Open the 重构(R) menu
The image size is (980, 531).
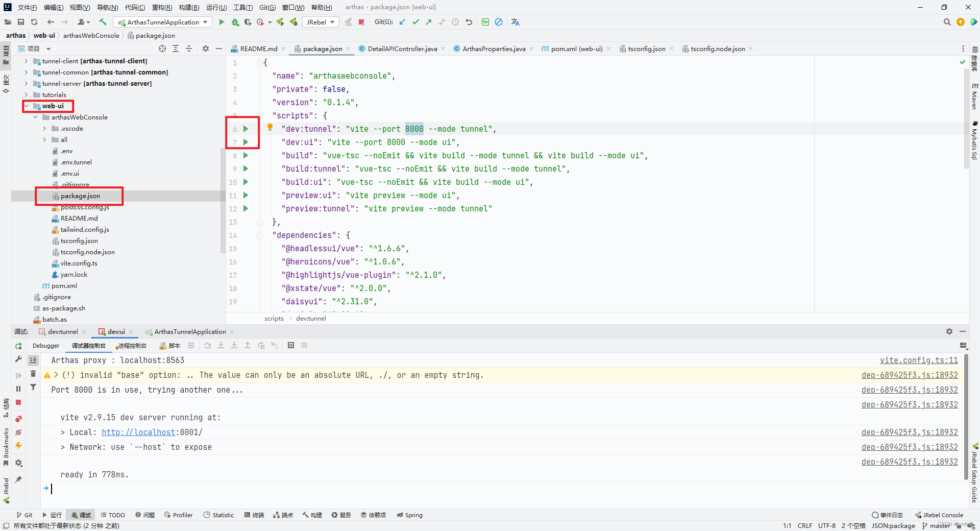(x=162, y=7)
